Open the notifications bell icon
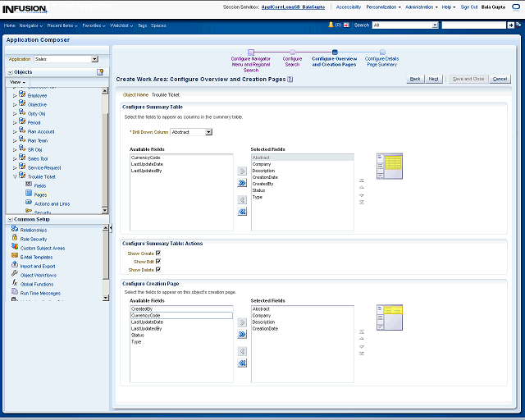The image size is (525, 420). click(331, 25)
